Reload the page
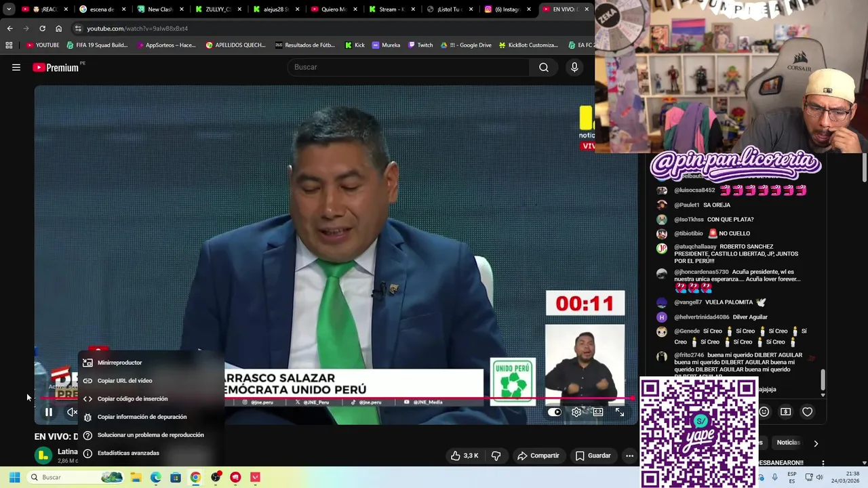This screenshot has width=868, height=488. click(x=42, y=28)
